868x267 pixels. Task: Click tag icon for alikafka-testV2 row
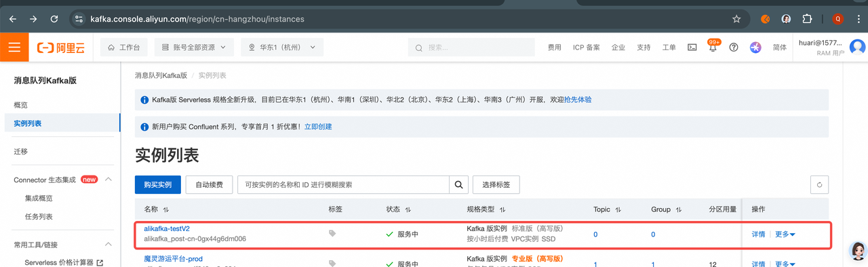coord(332,234)
